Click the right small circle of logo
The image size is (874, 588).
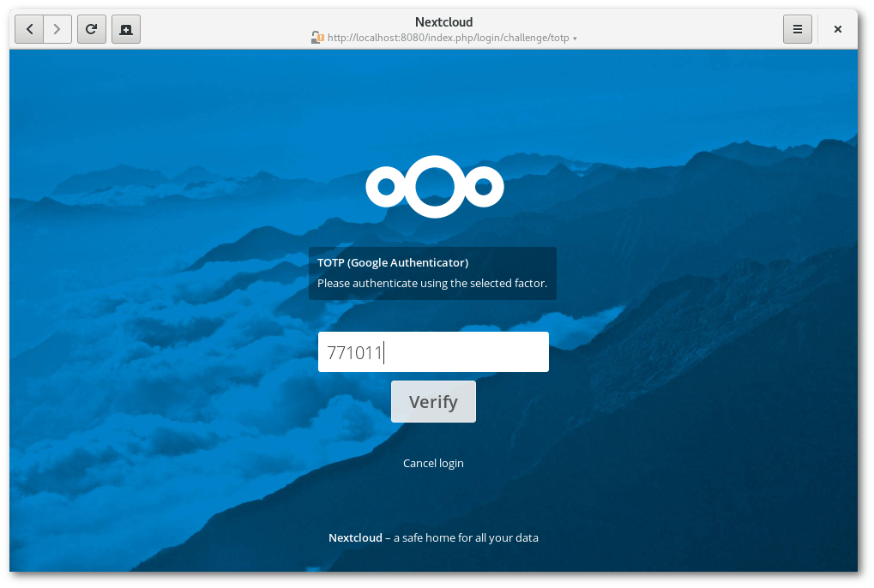[484, 187]
